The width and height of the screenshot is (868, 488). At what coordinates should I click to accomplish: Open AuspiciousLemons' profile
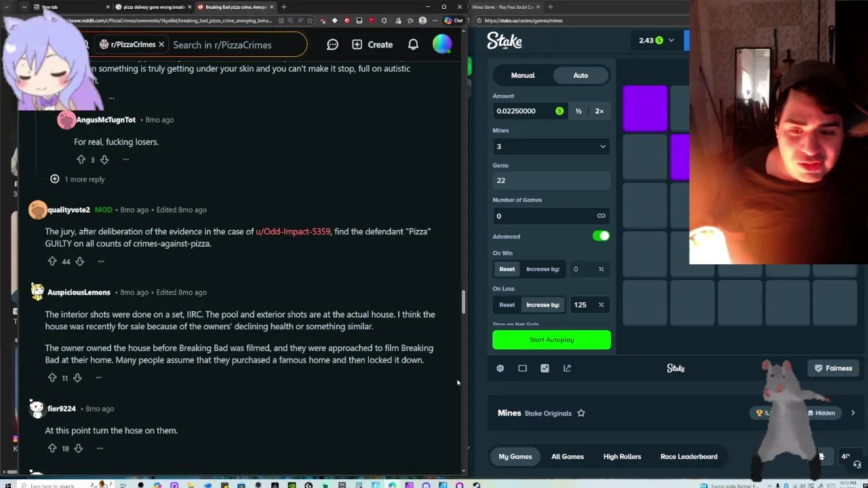79,292
